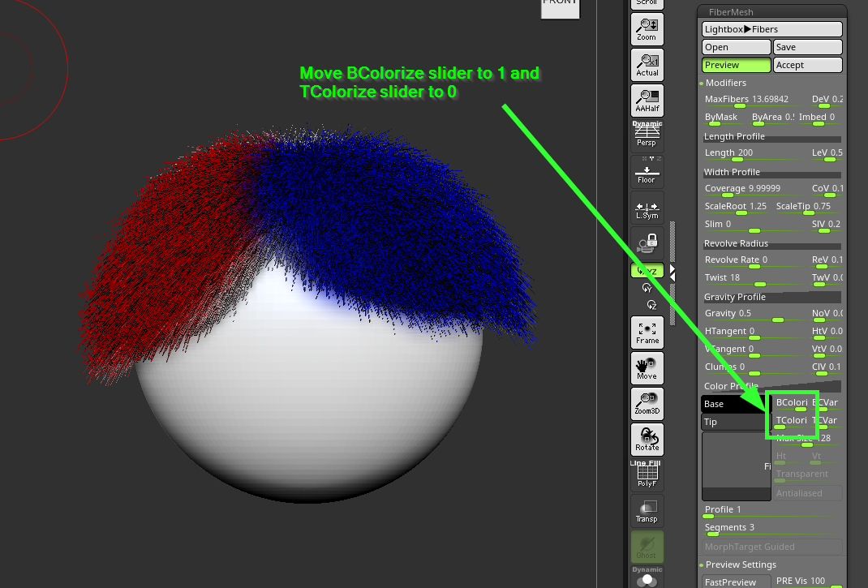Click the BCVar slider
The height and width of the screenshot is (588, 868).
827,404
